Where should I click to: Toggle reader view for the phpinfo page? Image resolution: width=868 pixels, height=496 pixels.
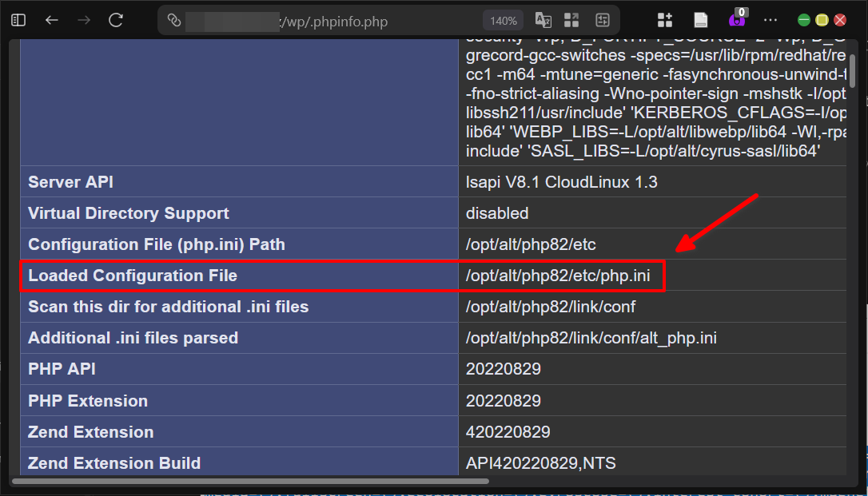tap(699, 20)
